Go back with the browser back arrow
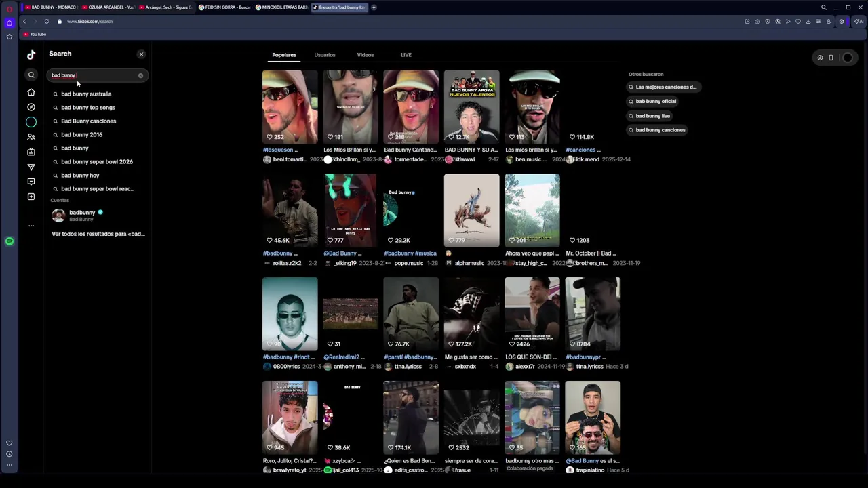The height and width of the screenshot is (488, 868). click(x=24, y=21)
